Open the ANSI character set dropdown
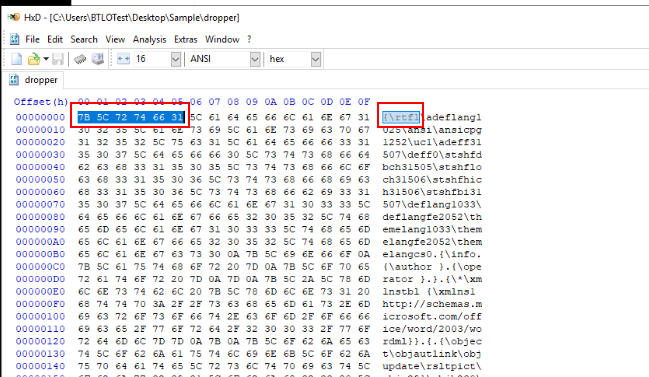This screenshot has height=377, width=649. click(255, 59)
